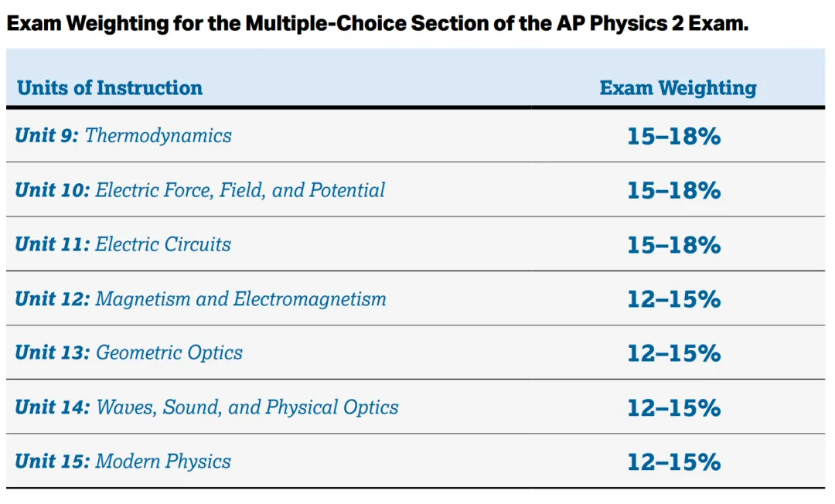Click the bold 'Unit 9:' prefix text
The image size is (835, 504).
tap(47, 136)
